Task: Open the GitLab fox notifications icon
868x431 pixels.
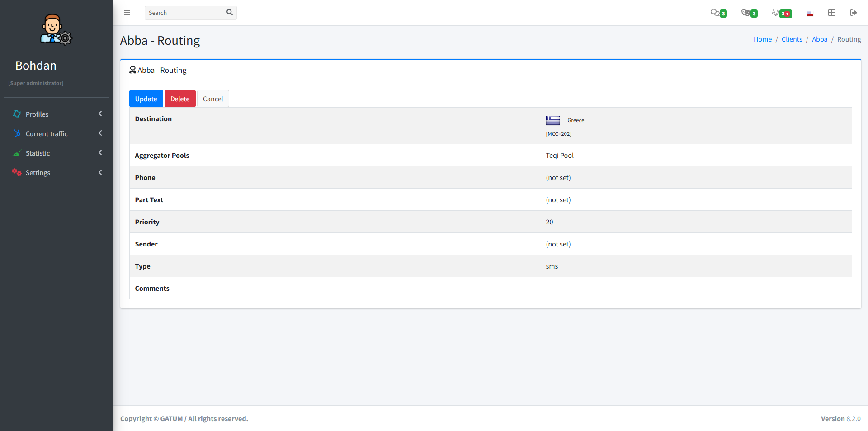Action: point(776,13)
